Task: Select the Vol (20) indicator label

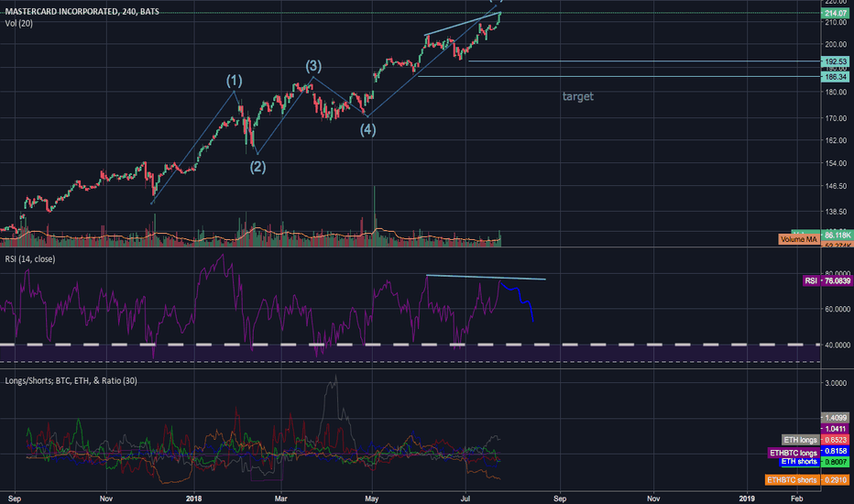Action: click(19, 24)
